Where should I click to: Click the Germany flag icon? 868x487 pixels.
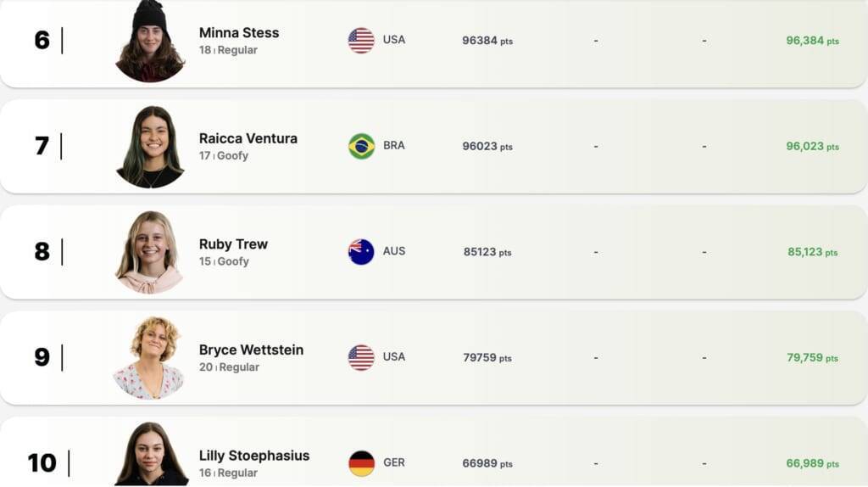pyautogui.click(x=361, y=463)
